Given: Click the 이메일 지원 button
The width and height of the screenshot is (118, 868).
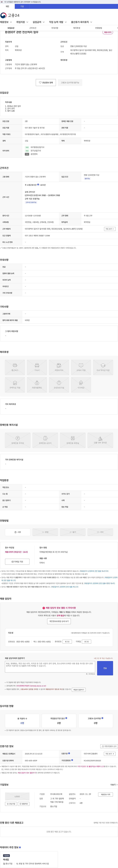Looking at the screenshot, I should point(17,562).
